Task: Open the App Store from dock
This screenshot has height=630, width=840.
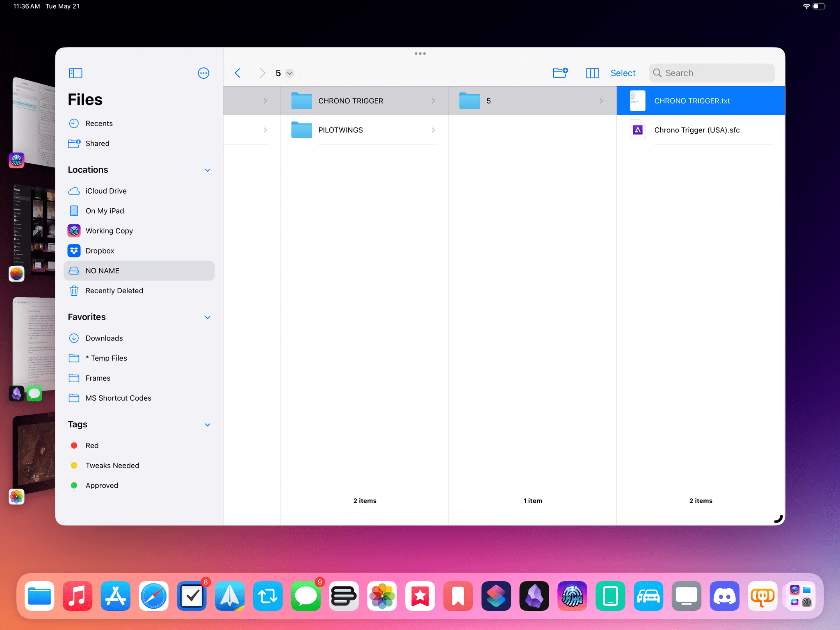Action: click(x=116, y=596)
